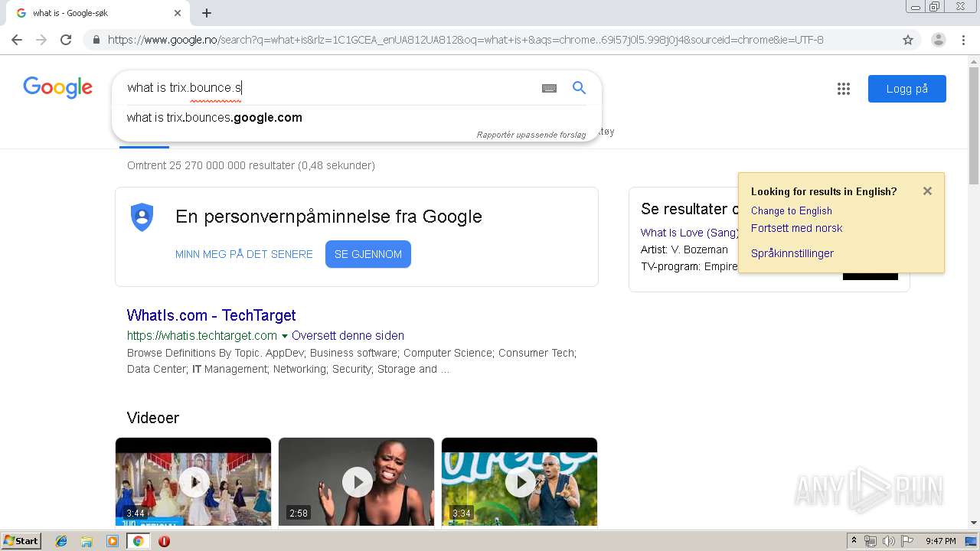This screenshot has height=551, width=980.
Task: Click 'Change to English' link
Action: 792,210
